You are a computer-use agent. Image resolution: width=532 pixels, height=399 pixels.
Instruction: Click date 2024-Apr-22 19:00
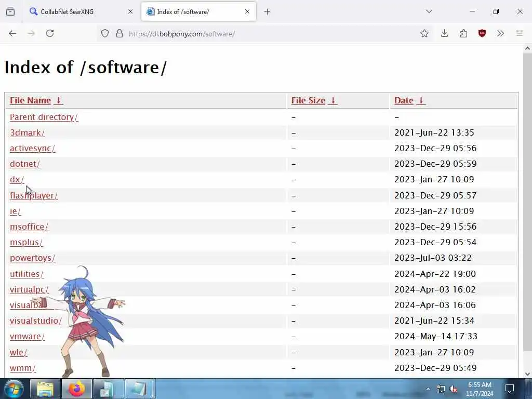click(x=435, y=274)
